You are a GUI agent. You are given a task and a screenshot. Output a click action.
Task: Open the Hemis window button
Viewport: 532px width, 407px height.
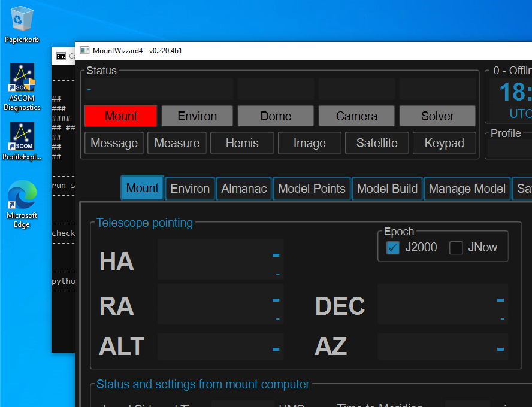pyautogui.click(x=242, y=143)
